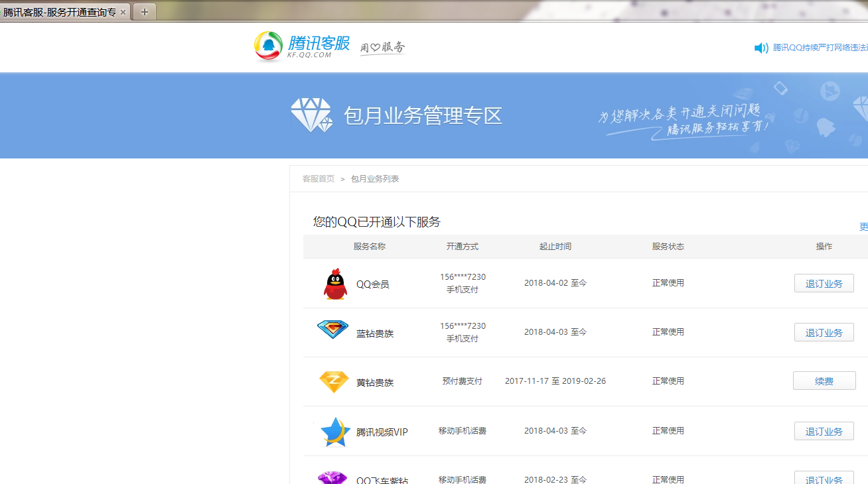Viewport: 868px width, 484px height.
Task: Click 正常使用 status for QQ会员
Action: pos(668,283)
